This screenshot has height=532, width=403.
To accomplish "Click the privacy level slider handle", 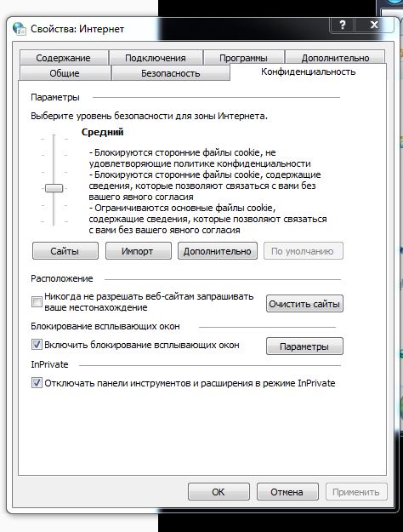I will [54, 188].
